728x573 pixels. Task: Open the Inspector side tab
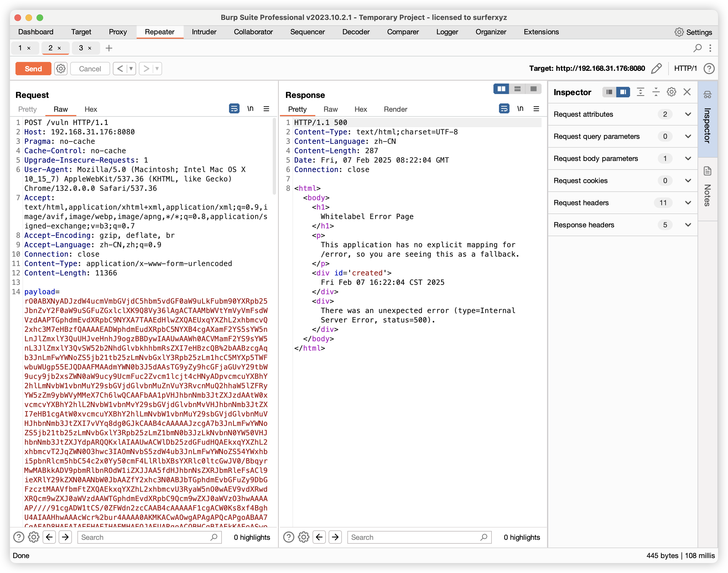point(708,119)
